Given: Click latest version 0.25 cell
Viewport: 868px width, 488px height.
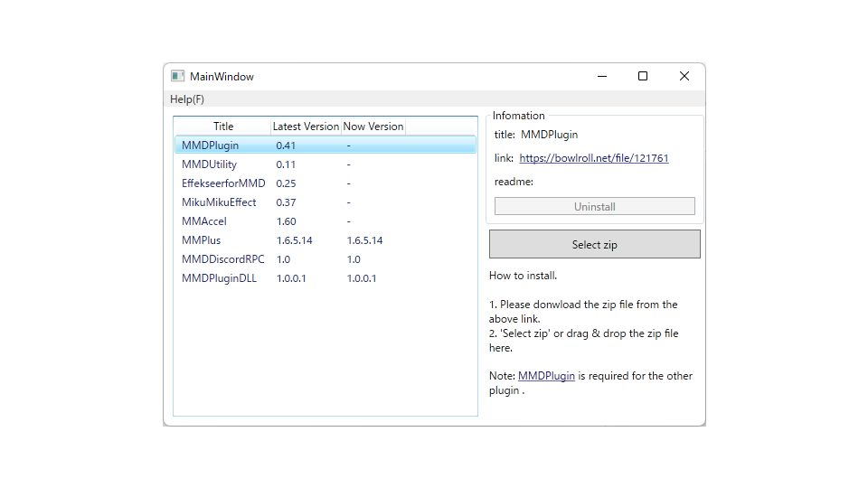Looking at the screenshot, I should [x=286, y=183].
